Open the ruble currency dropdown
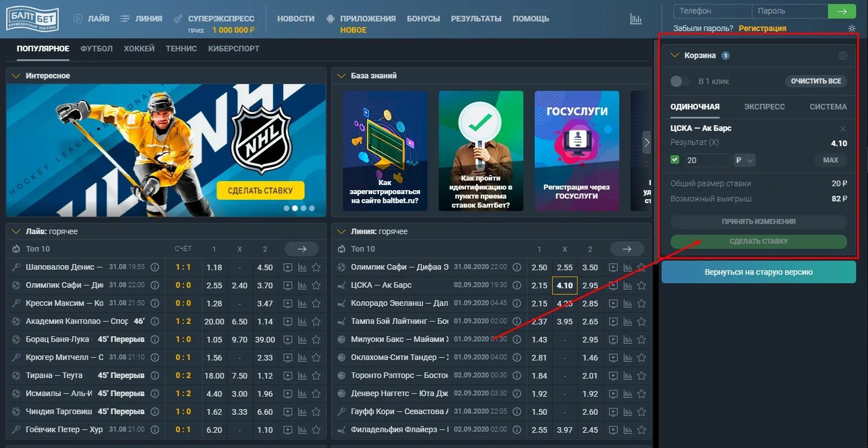The image size is (868, 448). click(744, 160)
